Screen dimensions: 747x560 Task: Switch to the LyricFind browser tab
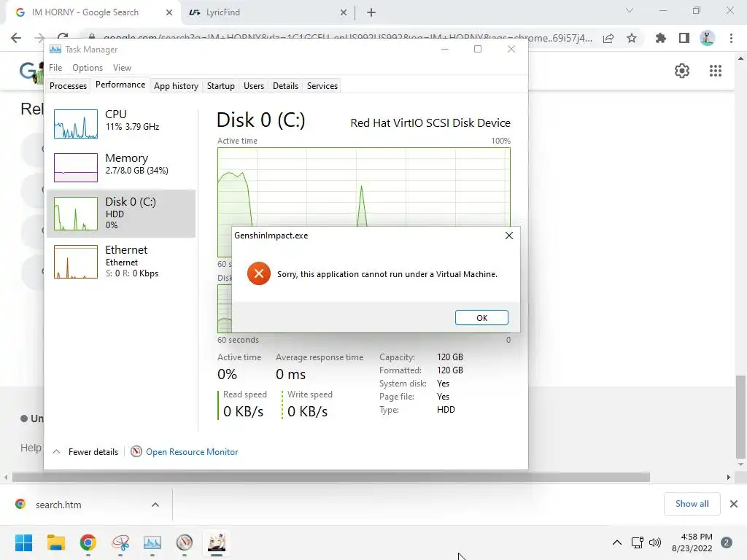point(222,12)
